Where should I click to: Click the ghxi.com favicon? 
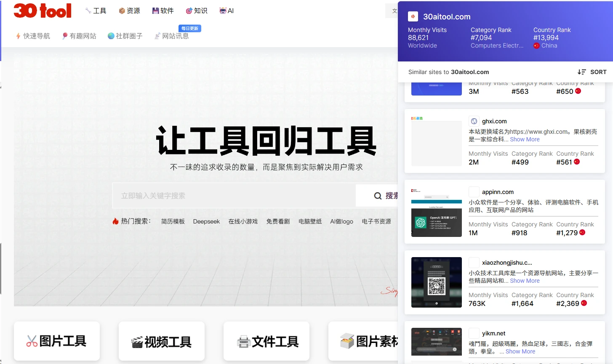click(474, 121)
